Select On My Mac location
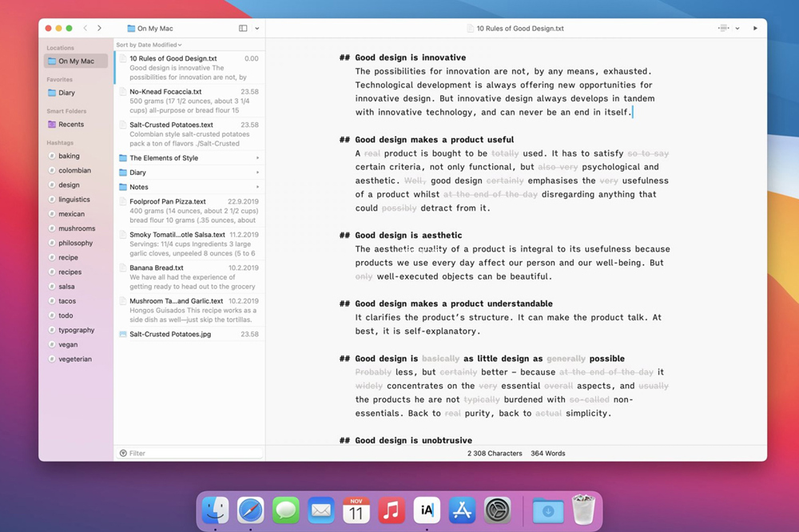799x532 pixels. pos(76,62)
